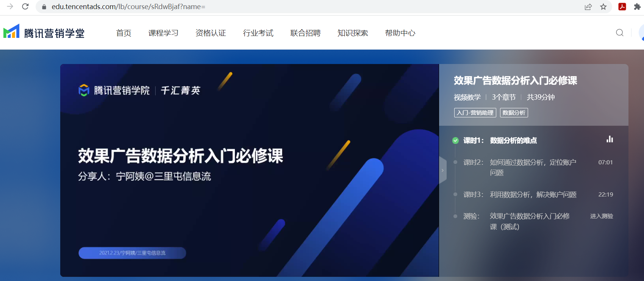
Task: Click the 07:01 duration text
Action: coord(605,162)
